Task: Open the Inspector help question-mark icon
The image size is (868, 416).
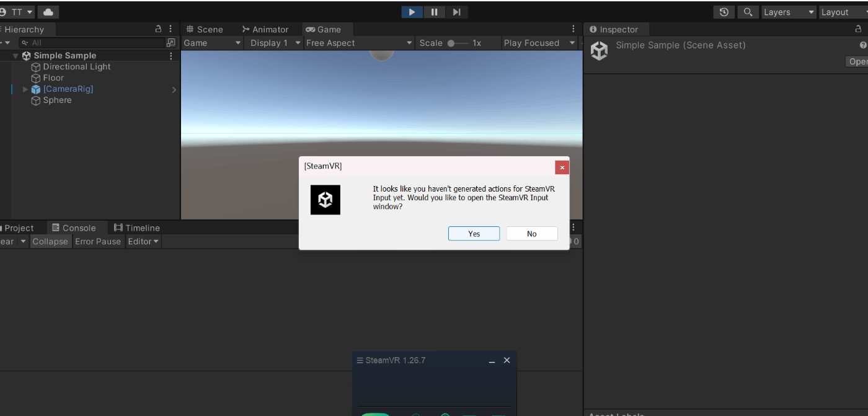Action: [863, 45]
